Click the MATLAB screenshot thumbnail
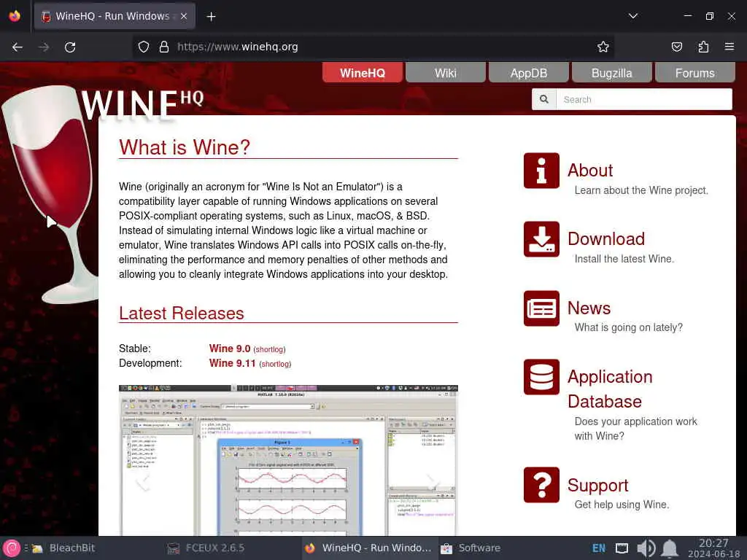Screen dimensions: 747x560 (288, 460)
